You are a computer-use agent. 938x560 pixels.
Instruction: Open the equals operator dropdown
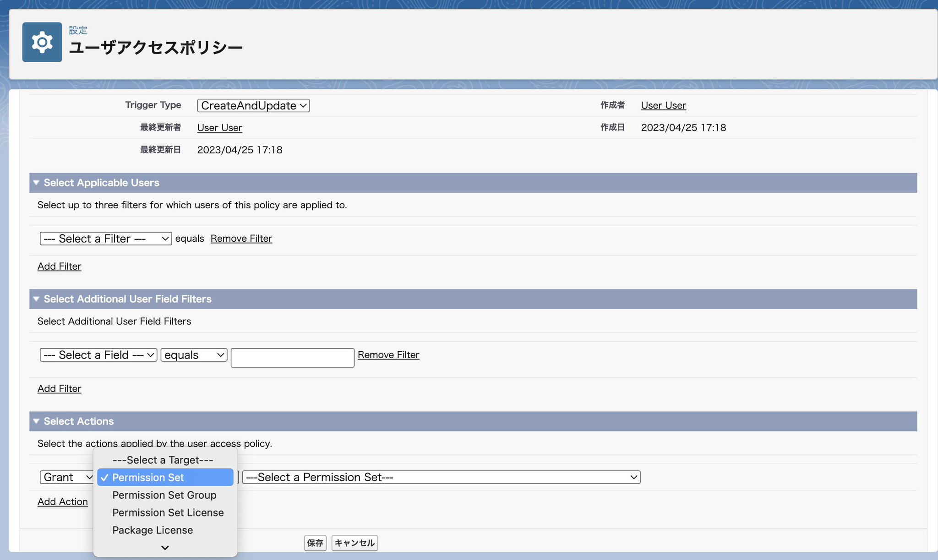click(x=194, y=355)
